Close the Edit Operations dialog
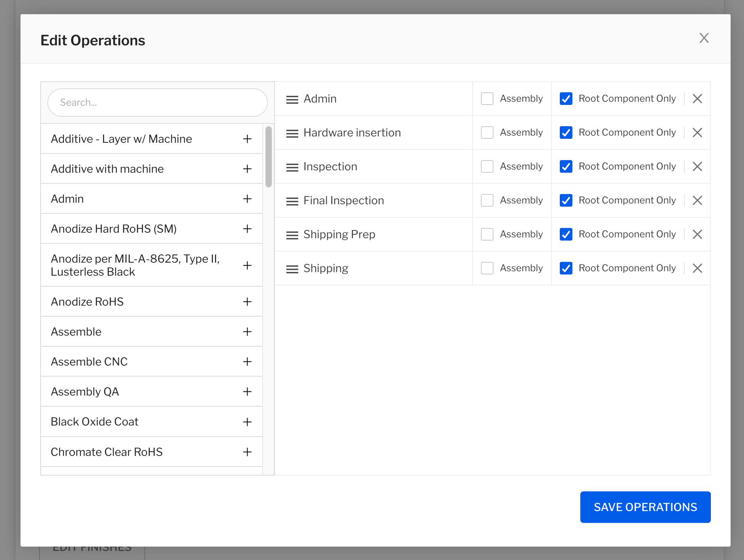This screenshot has width=744, height=560. 704,38
